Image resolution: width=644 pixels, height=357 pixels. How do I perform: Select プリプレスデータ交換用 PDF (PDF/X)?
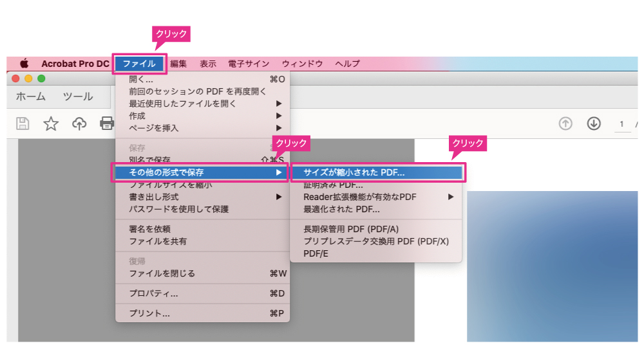pos(376,241)
